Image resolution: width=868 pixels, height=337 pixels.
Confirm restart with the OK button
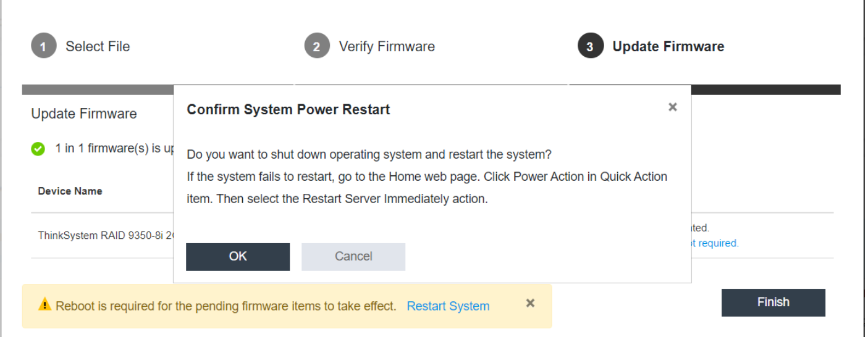coord(238,257)
